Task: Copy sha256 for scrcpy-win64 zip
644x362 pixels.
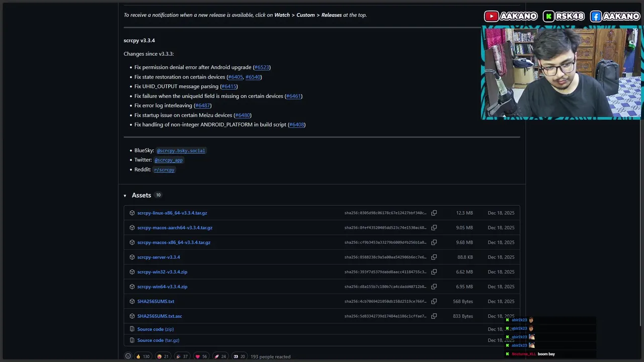Action: [x=434, y=287]
